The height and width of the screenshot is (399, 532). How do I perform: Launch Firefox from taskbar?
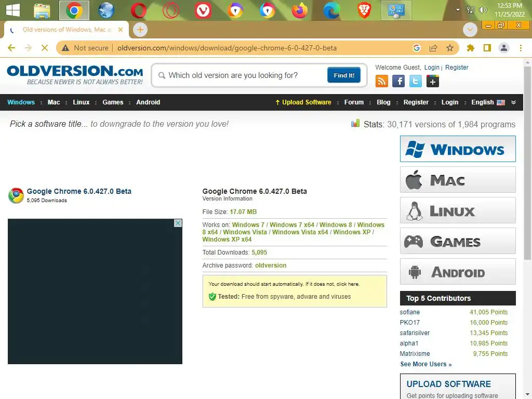click(300, 10)
